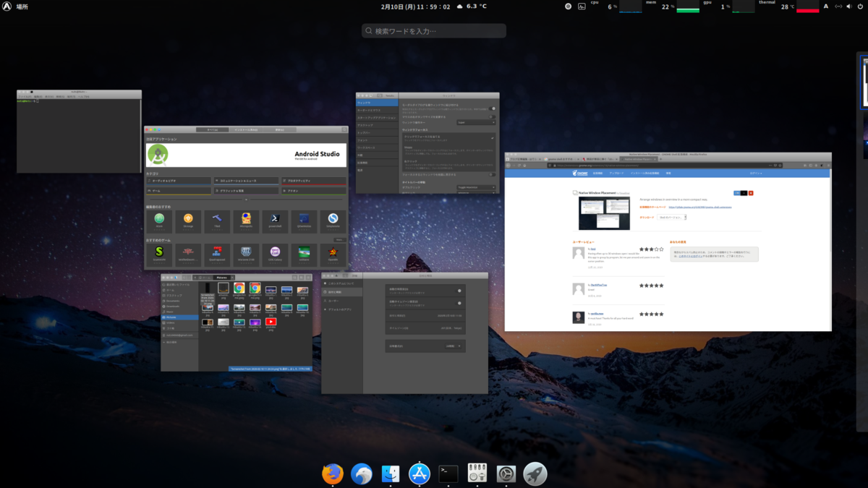Viewport: 868px width, 488px height.
Task: Open the App Store icon in dock
Action: [x=420, y=474]
